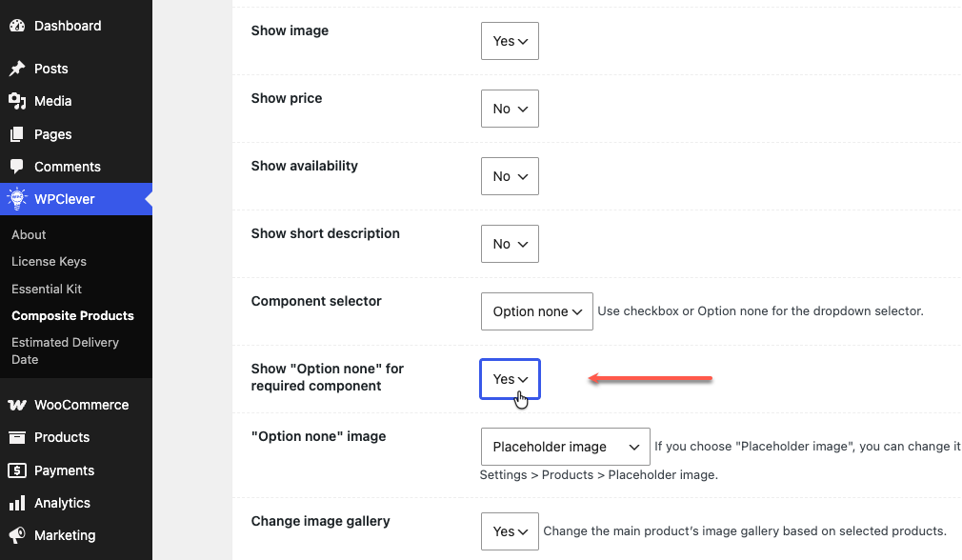
Task: Open the "Option none" image dropdown
Action: point(565,447)
